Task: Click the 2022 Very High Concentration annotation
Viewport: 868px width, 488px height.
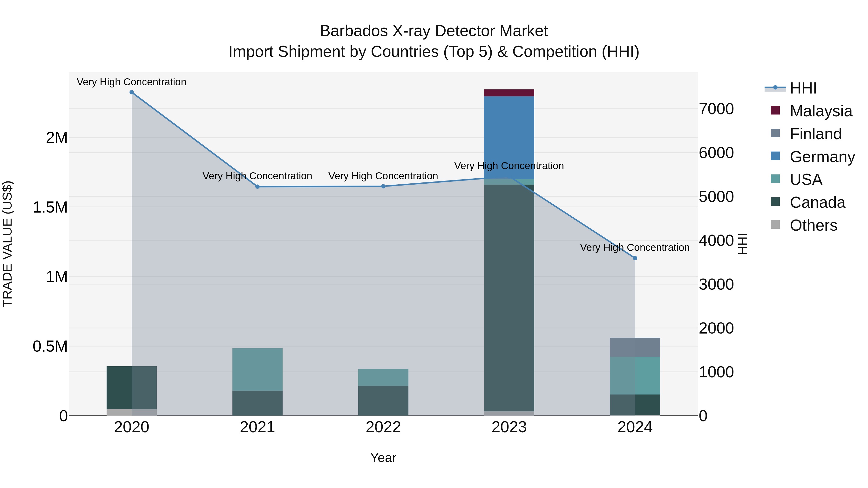Action: tap(383, 176)
